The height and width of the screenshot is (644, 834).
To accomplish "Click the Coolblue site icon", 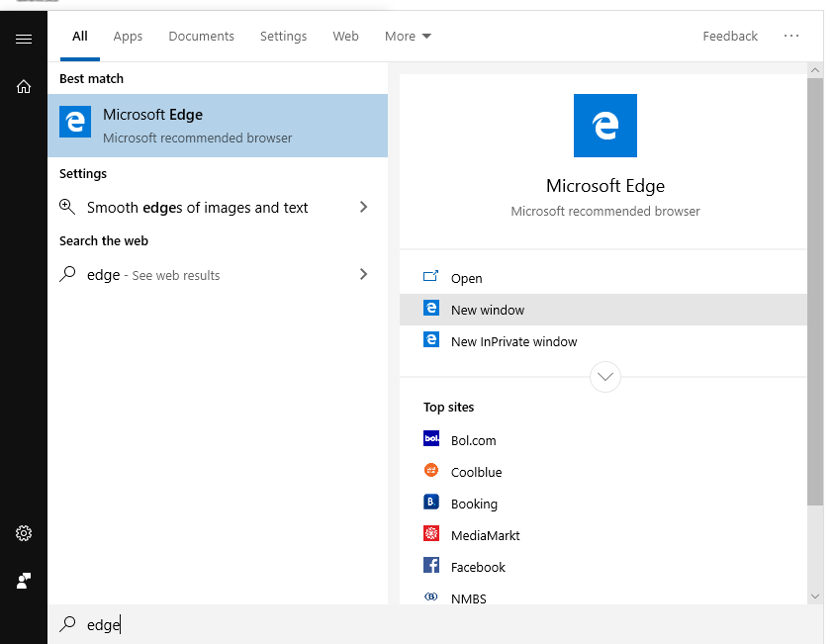I will click(x=430, y=470).
